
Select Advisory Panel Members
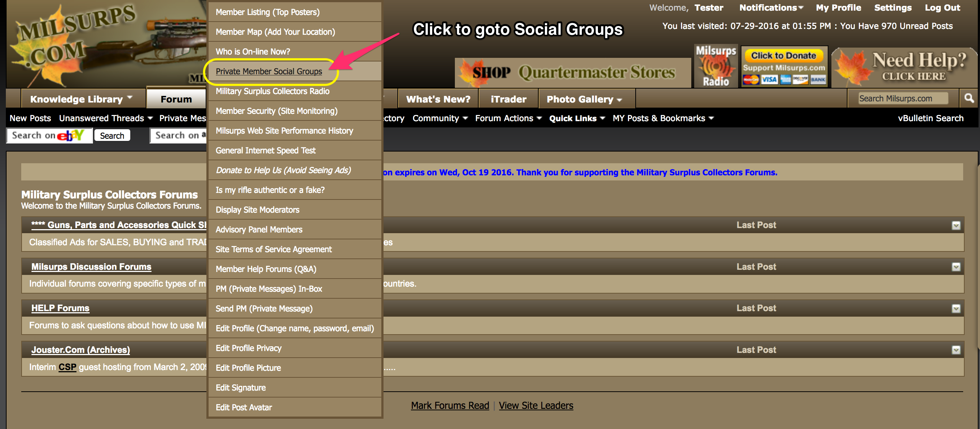[295, 230]
